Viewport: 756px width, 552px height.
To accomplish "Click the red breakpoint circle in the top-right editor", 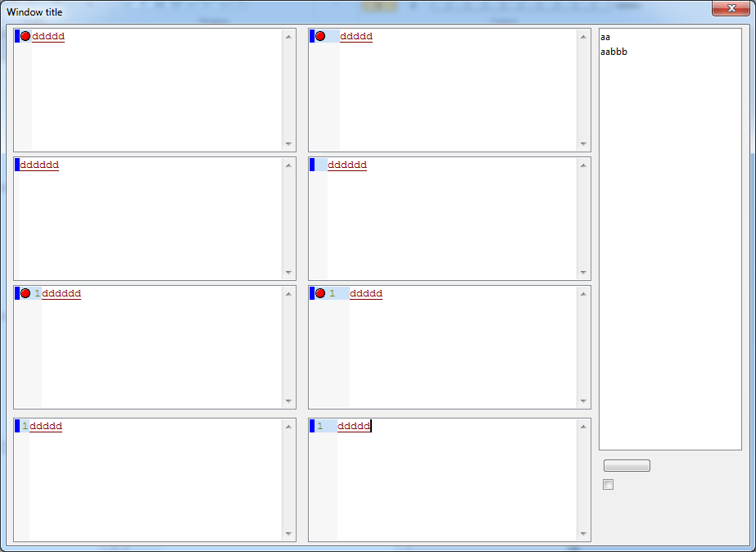I will [320, 36].
